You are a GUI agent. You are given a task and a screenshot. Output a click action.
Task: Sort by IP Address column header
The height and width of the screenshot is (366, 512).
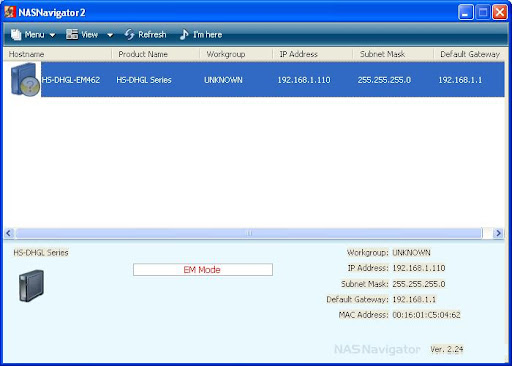coord(313,54)
